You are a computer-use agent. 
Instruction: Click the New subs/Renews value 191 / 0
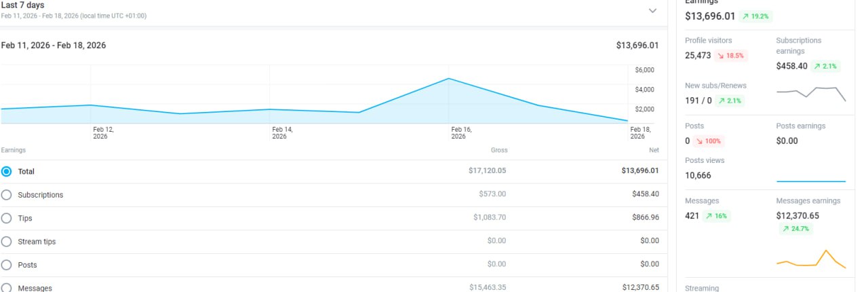click(x=698, y=101)
